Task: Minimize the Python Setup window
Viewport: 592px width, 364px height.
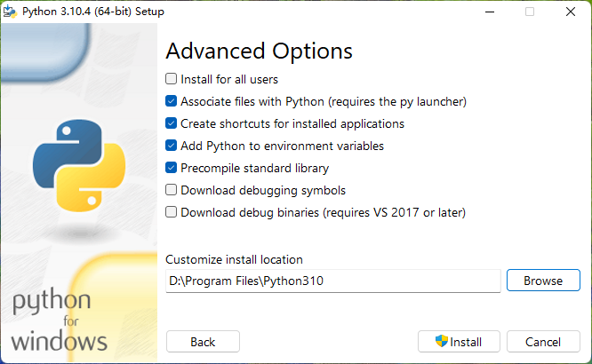Action: [x=490, y=12]
